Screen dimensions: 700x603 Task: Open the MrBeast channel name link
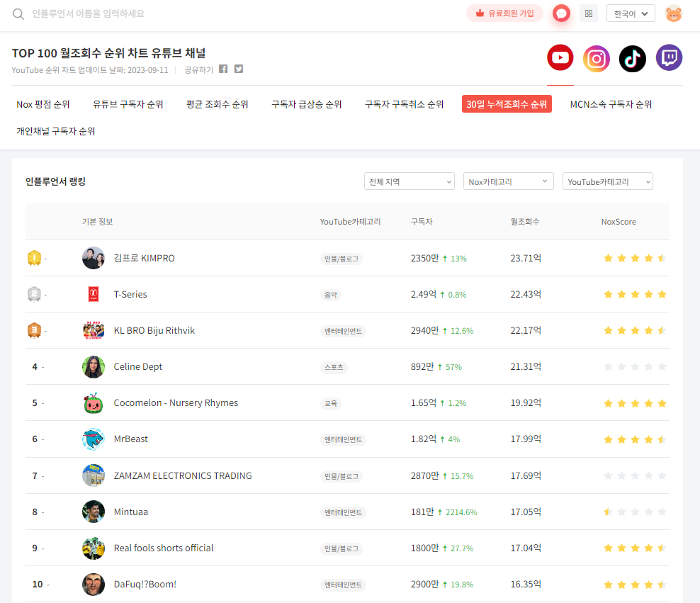pyautogui.click(x=131, y=439)
